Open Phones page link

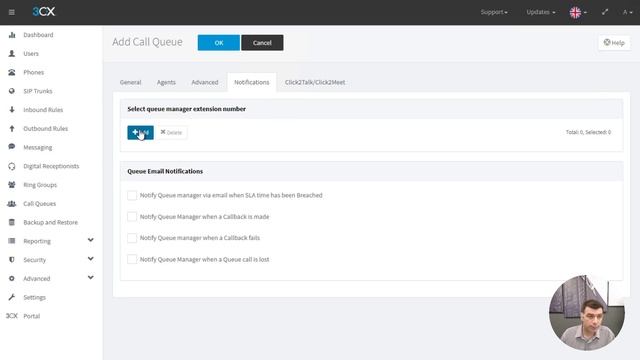(33, 72)
